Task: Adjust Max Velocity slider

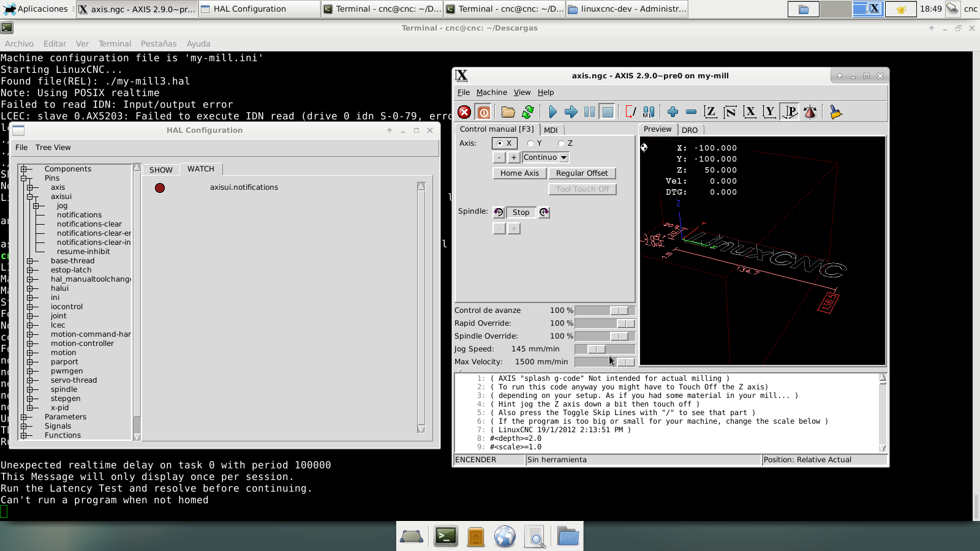Action: [x=605, y=362]
